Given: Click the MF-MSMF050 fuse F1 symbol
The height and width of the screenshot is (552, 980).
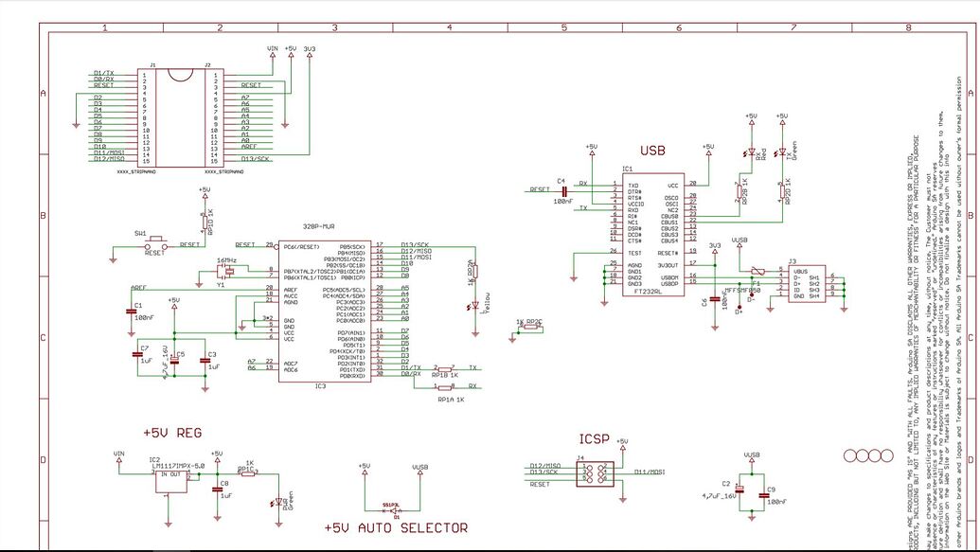Looking at the screenshot, I should [x=757, y=271].
